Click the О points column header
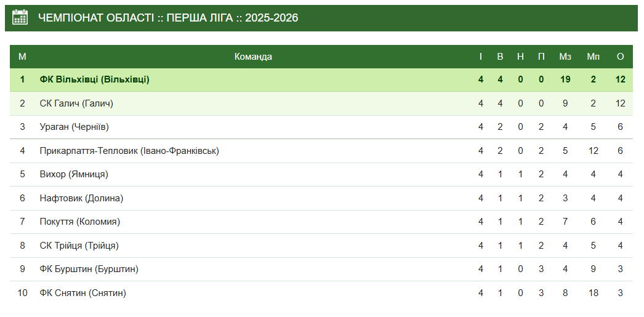The width and height of the screenshot is (644, 317). click(x=621, y=57)
